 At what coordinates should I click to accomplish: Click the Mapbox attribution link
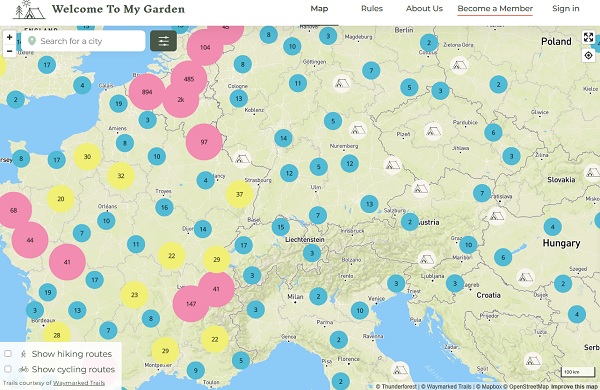(489, 387)
